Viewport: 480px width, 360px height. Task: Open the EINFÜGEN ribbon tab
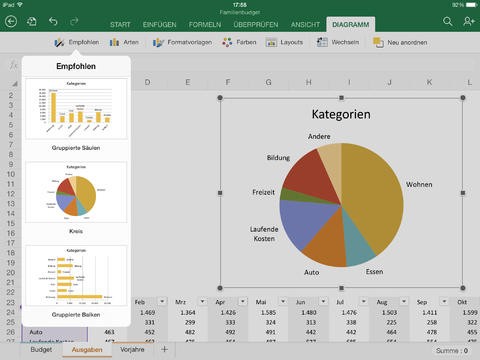click(159, 25)
